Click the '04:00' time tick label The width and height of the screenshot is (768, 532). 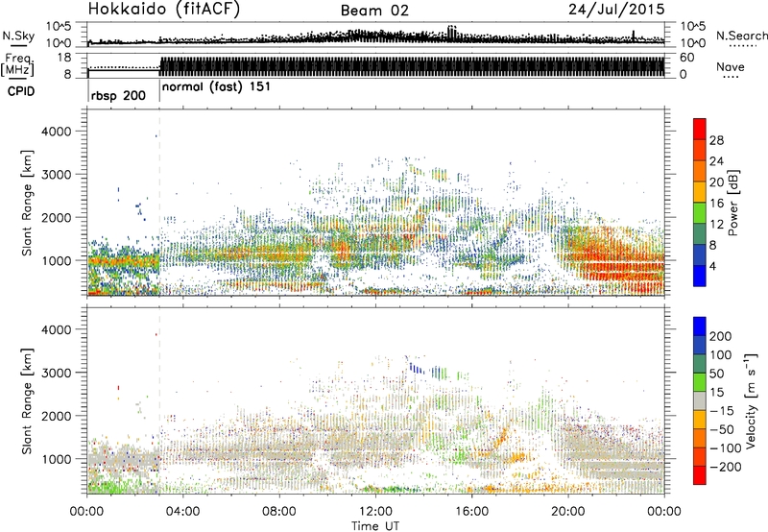(182, 512)
